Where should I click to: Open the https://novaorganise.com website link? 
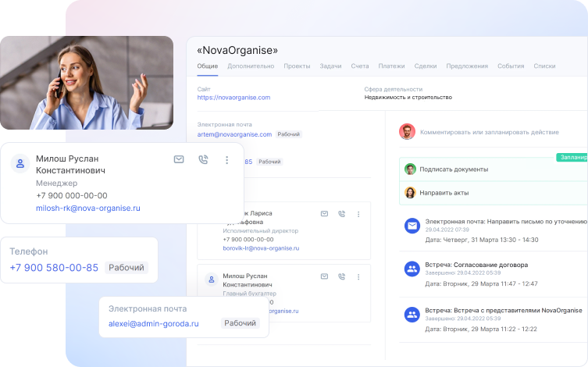click(x=233, y=98)
